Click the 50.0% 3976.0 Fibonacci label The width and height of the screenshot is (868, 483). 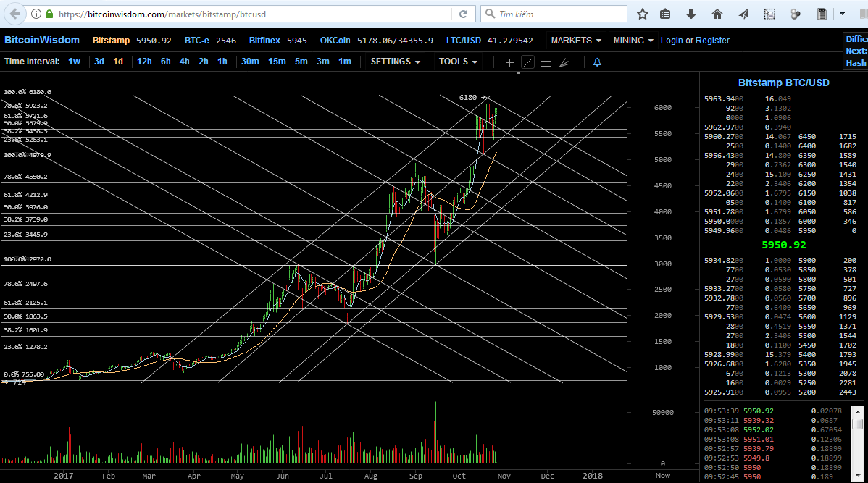coord(25,207)
